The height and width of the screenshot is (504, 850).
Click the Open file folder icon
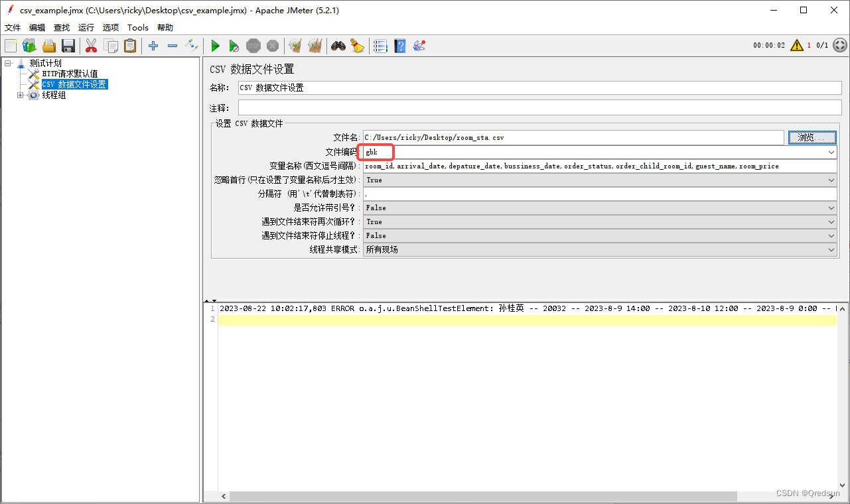48,46
